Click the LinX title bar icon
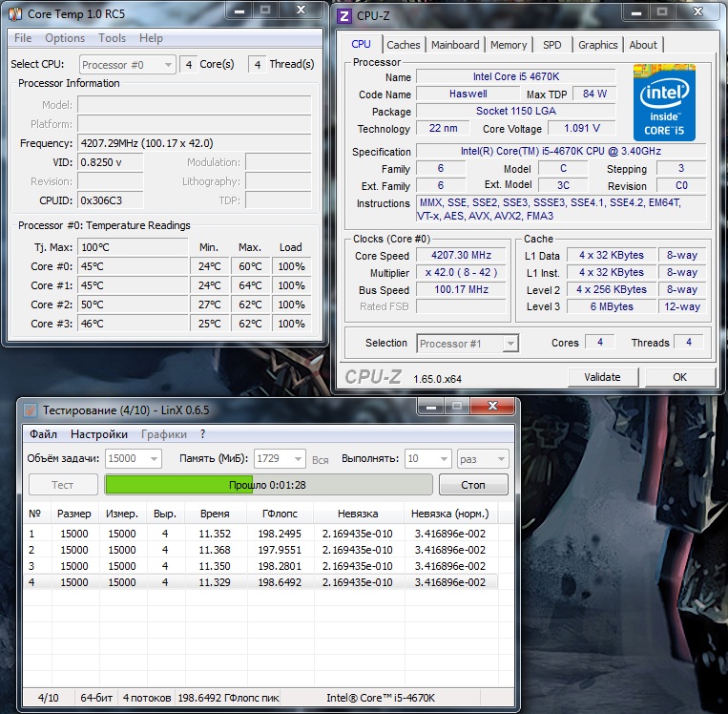Image resolution: width=728 pixels, height=714 pixels. coord(31,409)
